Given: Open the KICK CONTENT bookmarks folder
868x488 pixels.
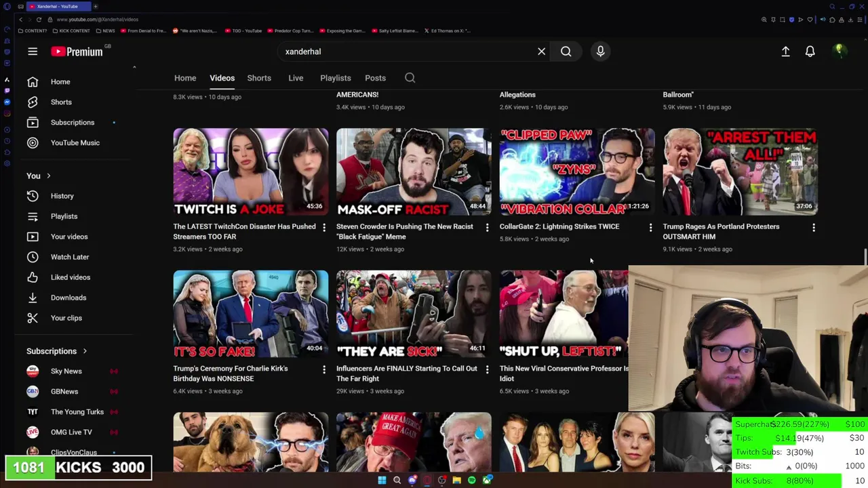Looking at the screenshot, I should (71, 30).
